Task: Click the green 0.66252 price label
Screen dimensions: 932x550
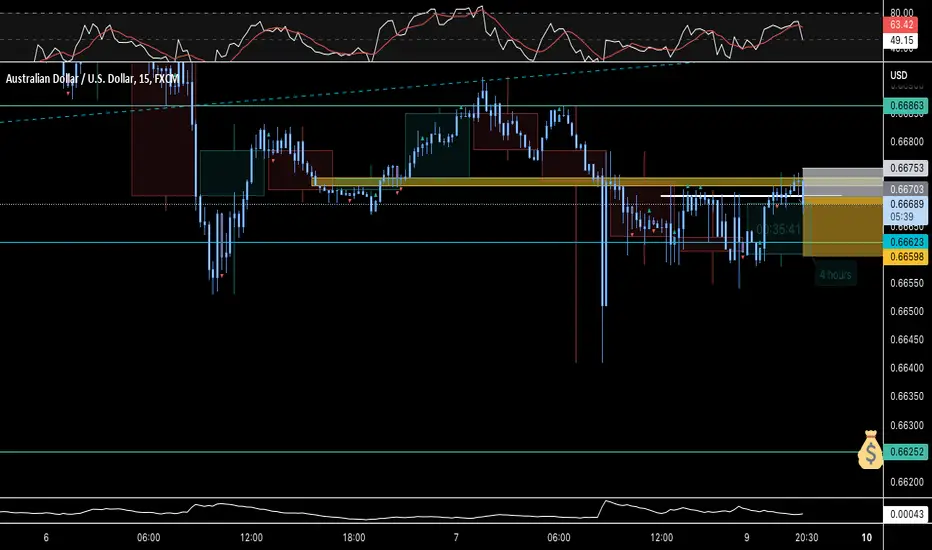Action: coord(906,452)
